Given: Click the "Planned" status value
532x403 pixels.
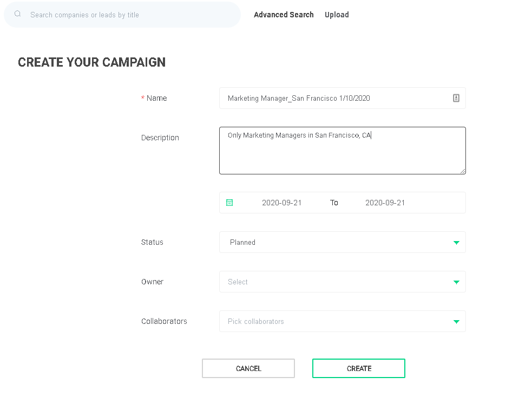Looking at the screenshot, I should [x=242, y=242].
